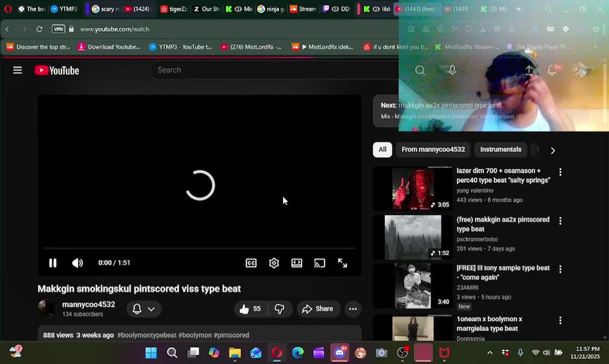Screen dimensions: 609x364
Task: Open the Opera main menu icon
Action: (8, 9)
